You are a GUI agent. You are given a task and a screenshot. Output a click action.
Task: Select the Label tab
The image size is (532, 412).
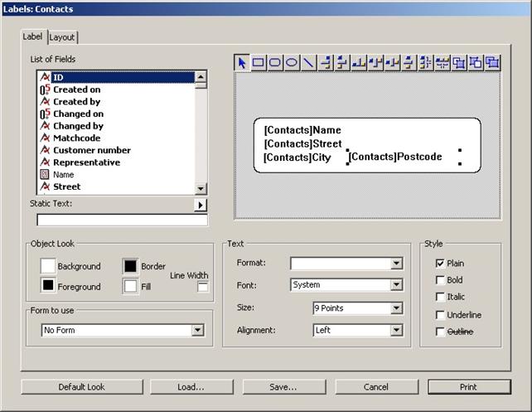[x=33, y=36]
